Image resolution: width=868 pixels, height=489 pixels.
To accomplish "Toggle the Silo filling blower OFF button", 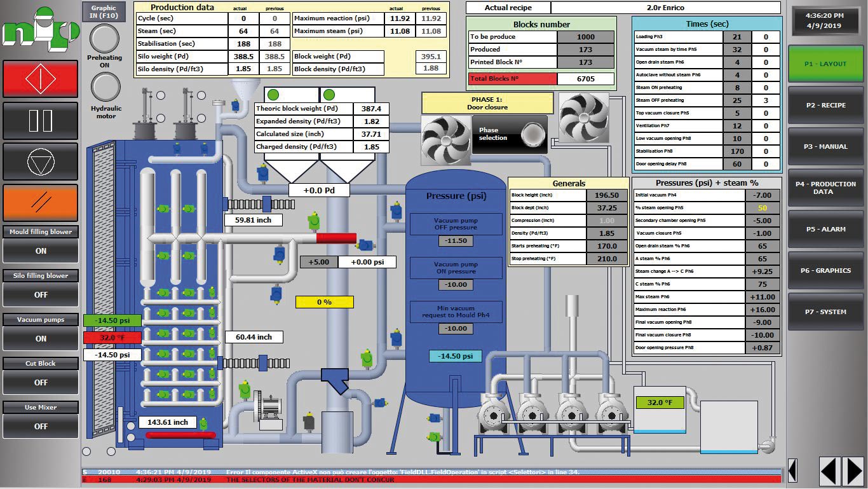I will click(x=41, y=294).
